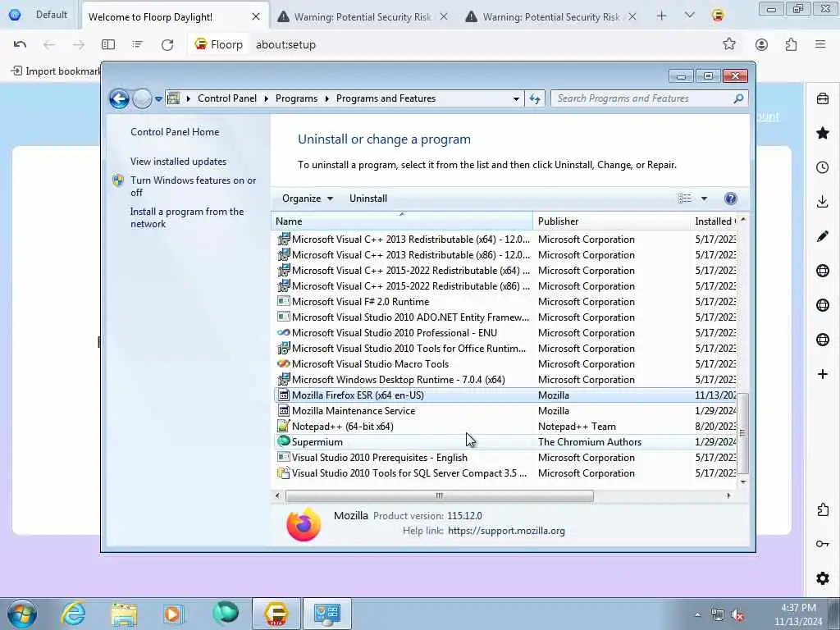Select Microsoft Windows Desktop Runtime 7.0.4 row
The width and height of the screenshot is (840, 630).
[506, 380]
